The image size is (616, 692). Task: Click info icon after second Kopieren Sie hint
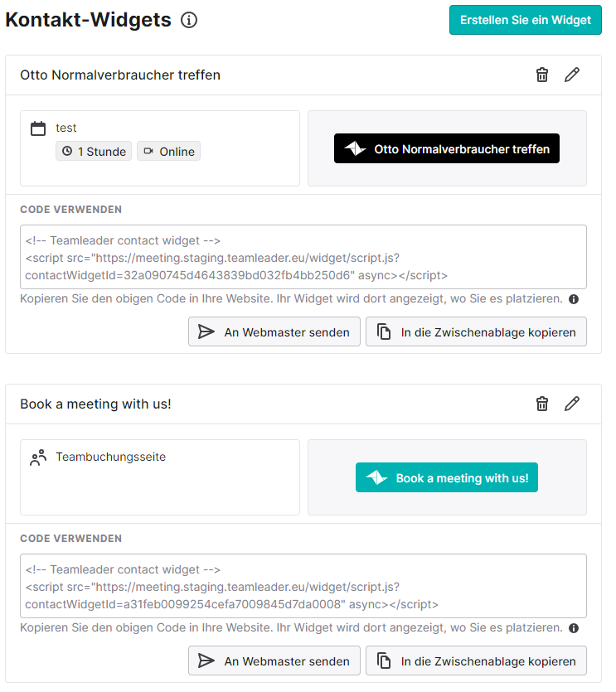(x=574, y=628)
